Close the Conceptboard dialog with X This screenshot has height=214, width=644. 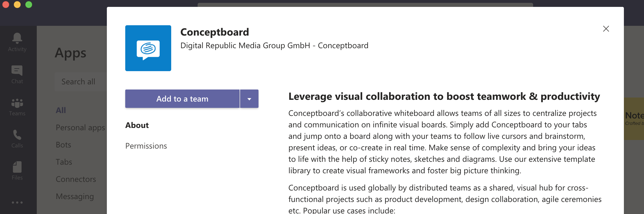coord(606,29)
